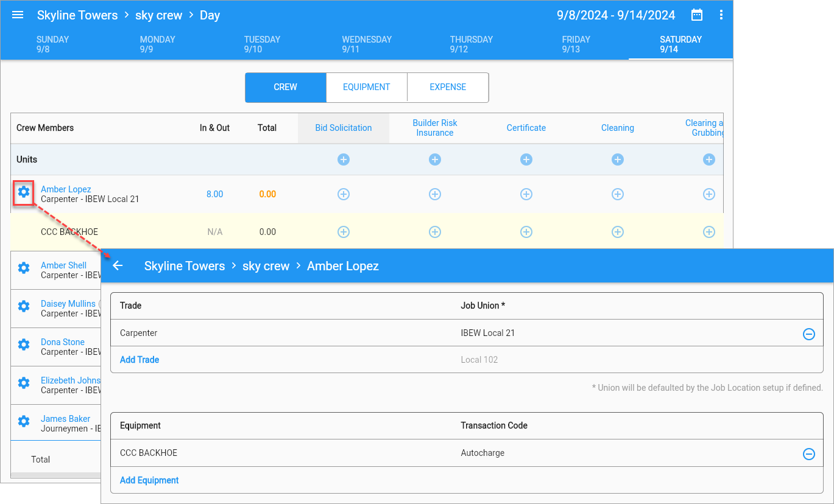The width and height of the screenshot is (834, 504).
Task: Click sky crew in the top breadcrumb
Action: [x=158, y=15]
